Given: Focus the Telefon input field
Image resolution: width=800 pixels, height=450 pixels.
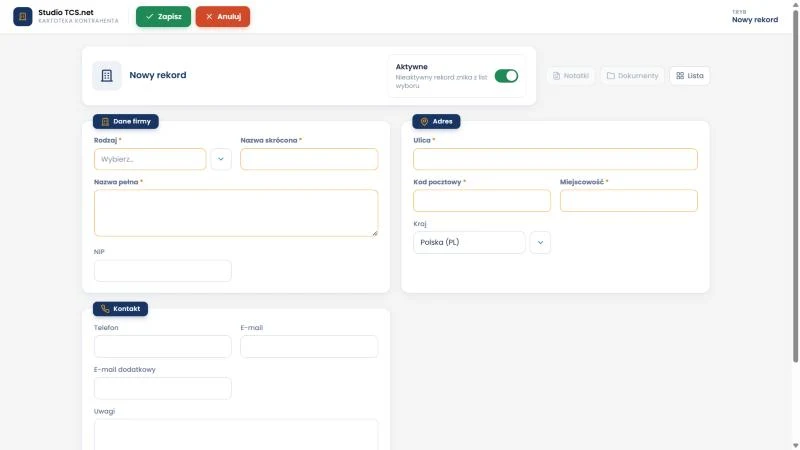Looking at the screenshot, I should (x=163, y=346).
